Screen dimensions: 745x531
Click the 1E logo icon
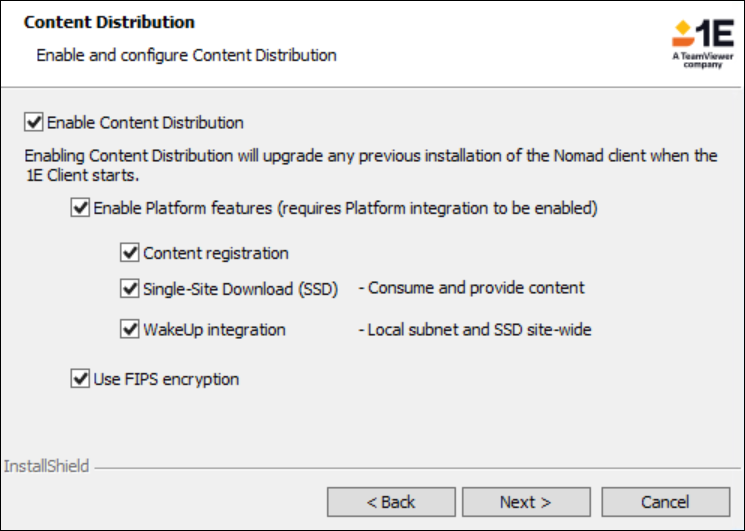click(701, 33)
